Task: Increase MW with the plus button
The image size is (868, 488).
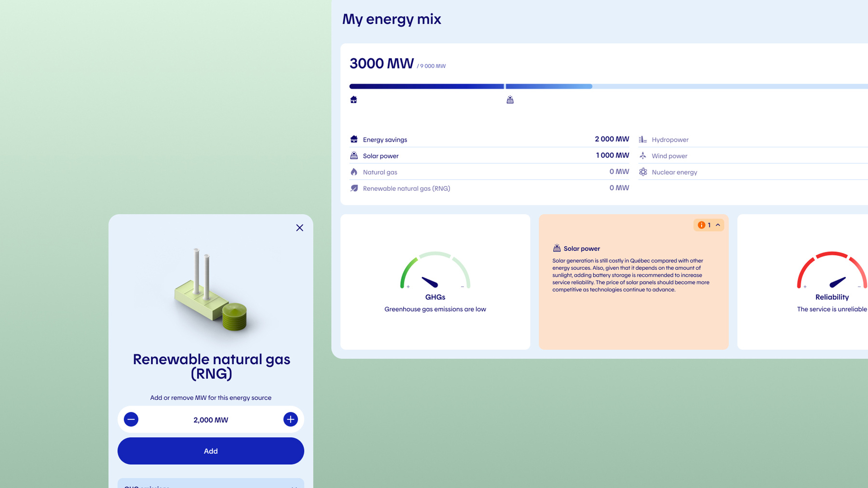Action: click(x=290, y=420)
